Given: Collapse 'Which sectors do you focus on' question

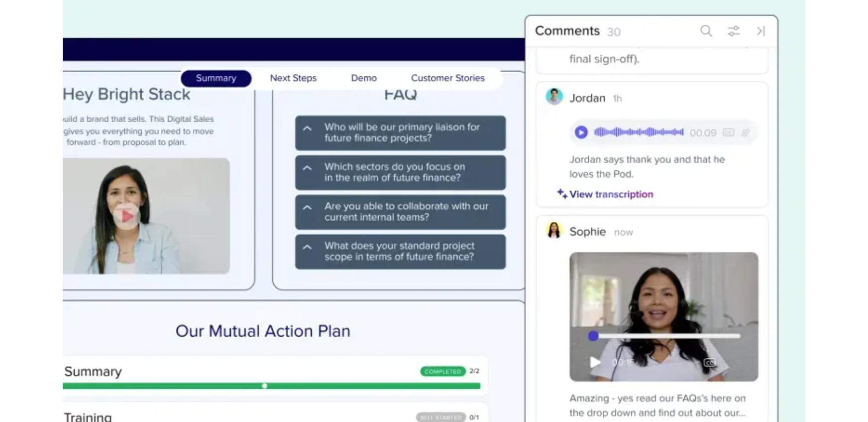Looking at the screenshot, I should point(308,168).
